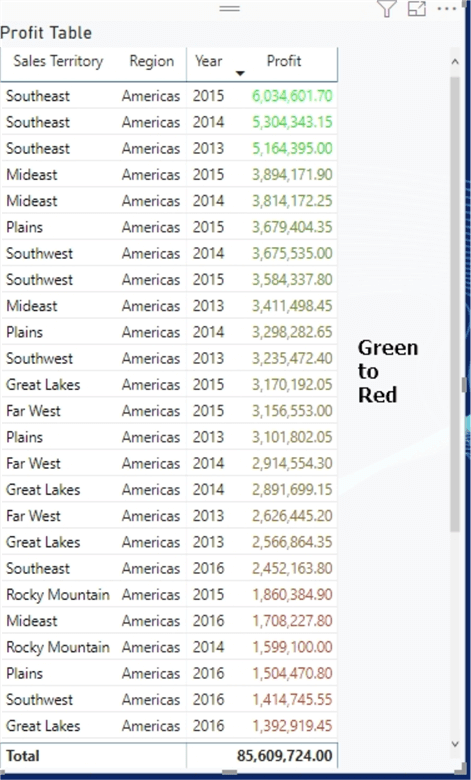
Task: Click profit value 6,034,601.70
Action: click(292, 96)
